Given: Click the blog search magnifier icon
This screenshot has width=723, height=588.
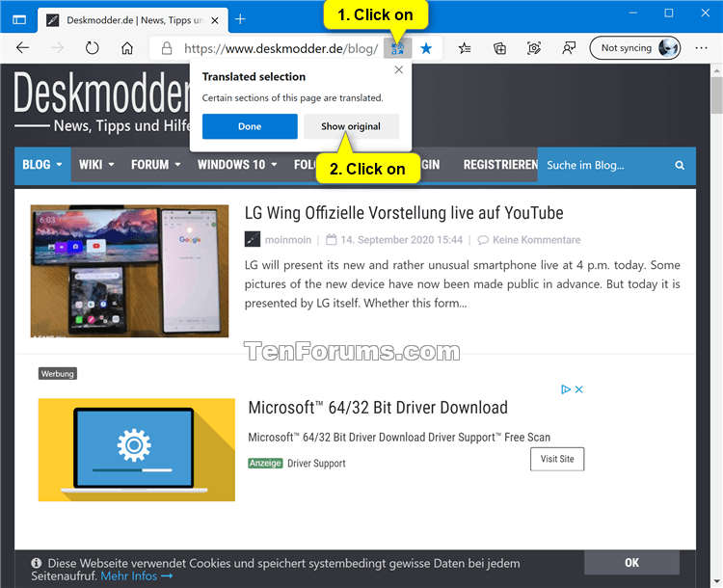Looking at the screenshot, I should [x=680, y=165].
